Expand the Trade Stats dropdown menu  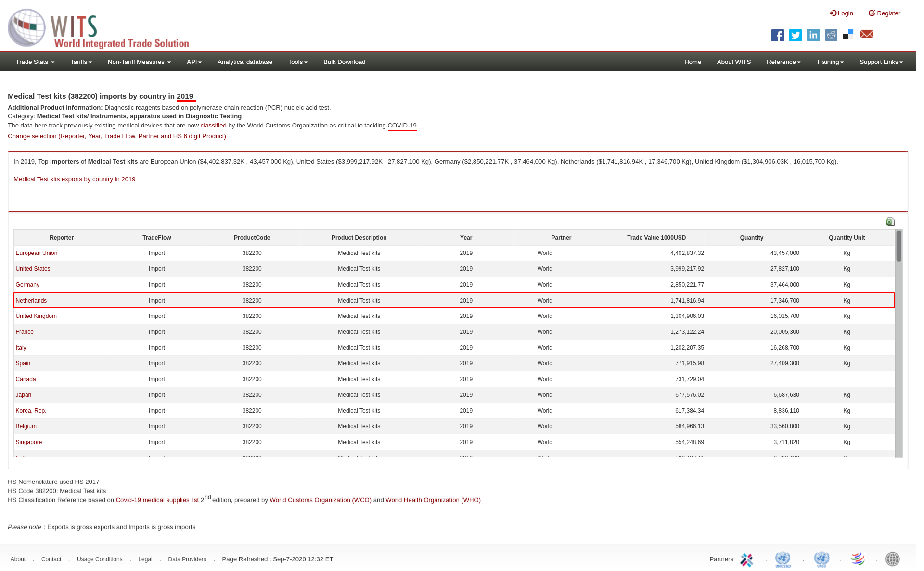pos(35,62)
